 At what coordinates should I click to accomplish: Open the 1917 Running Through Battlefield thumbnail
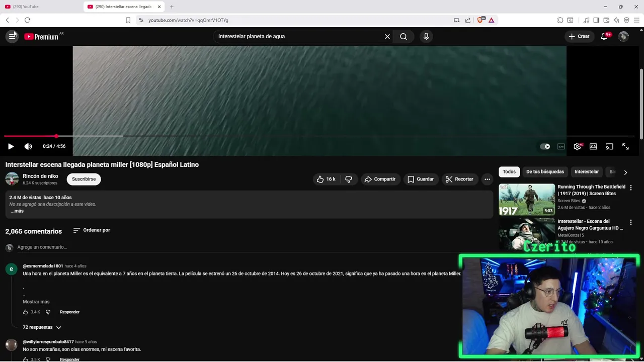point(527,200)
